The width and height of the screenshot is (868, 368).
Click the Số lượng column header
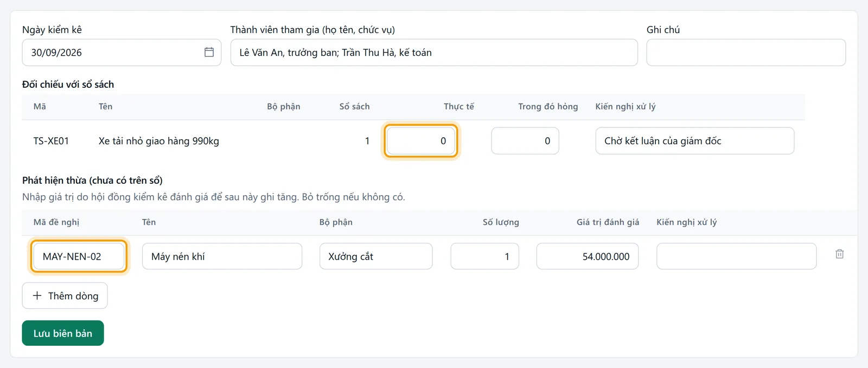(x=501, y=222)
